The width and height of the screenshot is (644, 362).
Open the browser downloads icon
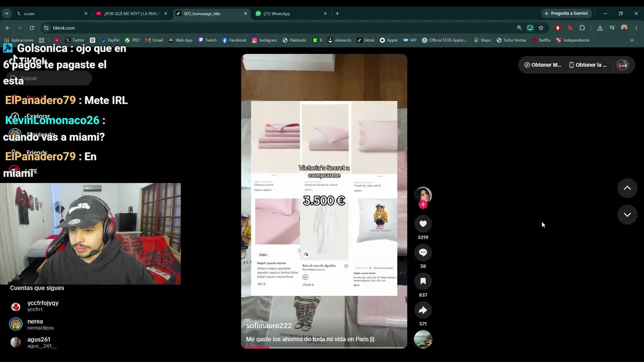click(600, 28)
